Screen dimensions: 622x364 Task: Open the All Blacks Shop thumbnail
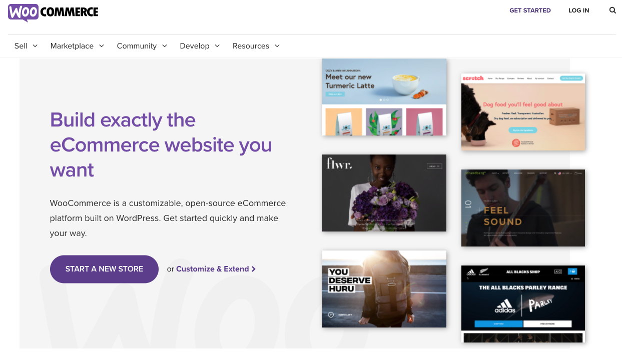[x=523, y=304]
